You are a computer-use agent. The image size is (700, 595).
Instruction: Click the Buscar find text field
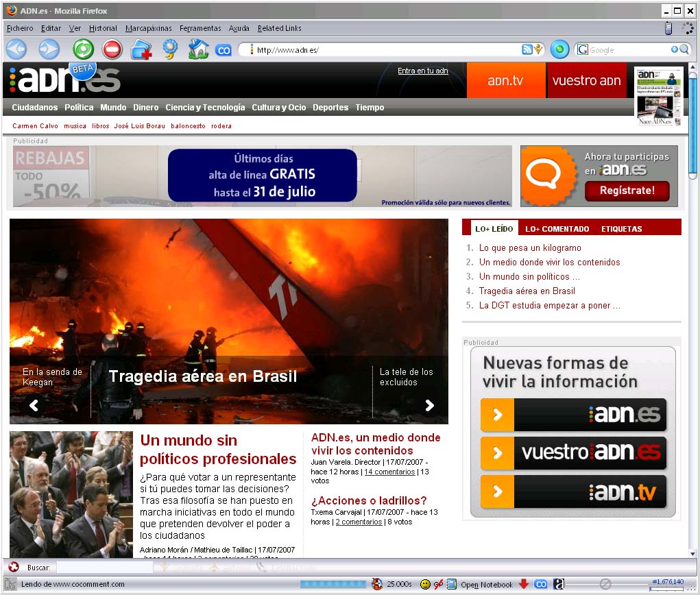click(x=104, y=567)
